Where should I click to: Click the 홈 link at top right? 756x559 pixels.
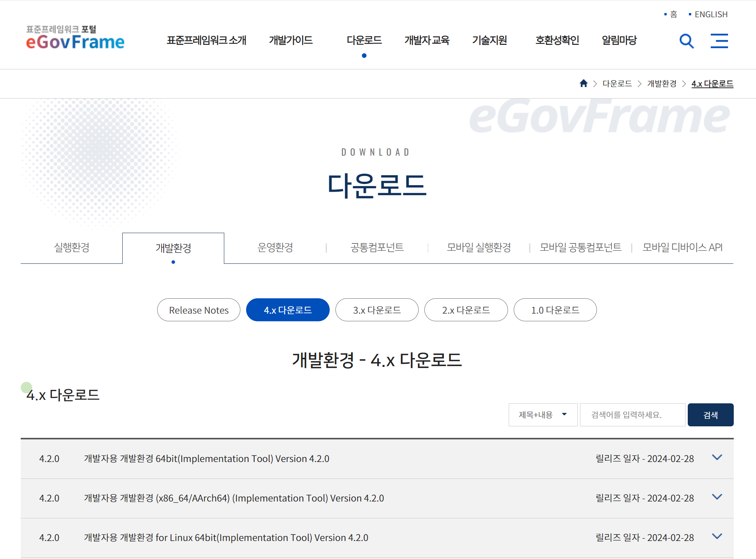674,14
